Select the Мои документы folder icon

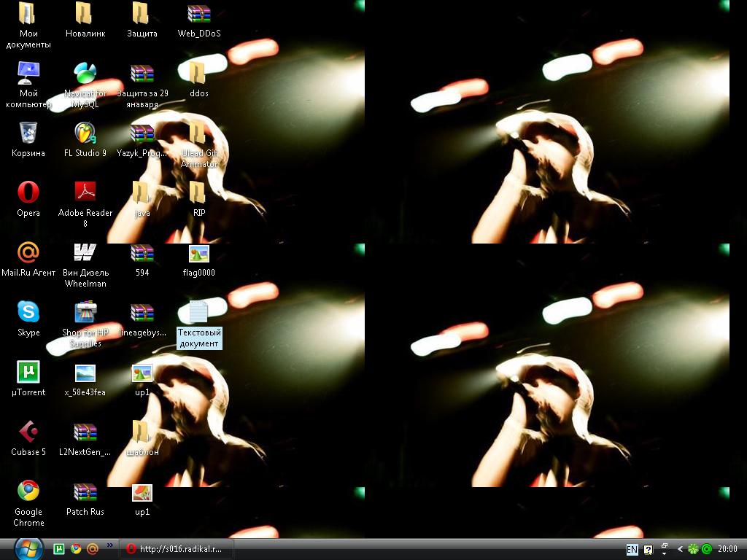pos(28,13)
